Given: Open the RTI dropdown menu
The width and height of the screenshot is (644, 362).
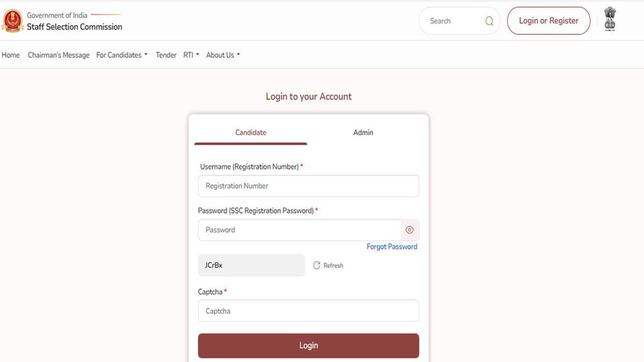Looking at the screenshot, I should coord(191,55).
